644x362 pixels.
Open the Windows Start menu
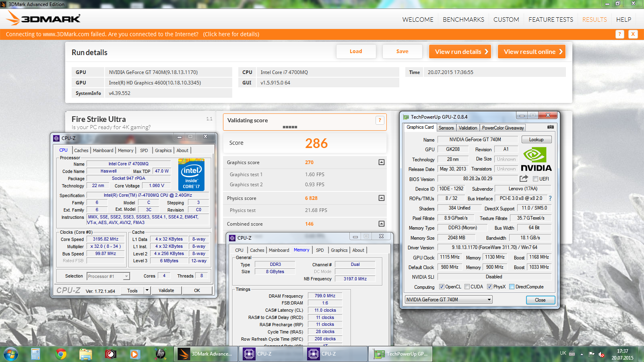[x=11, y=354]
